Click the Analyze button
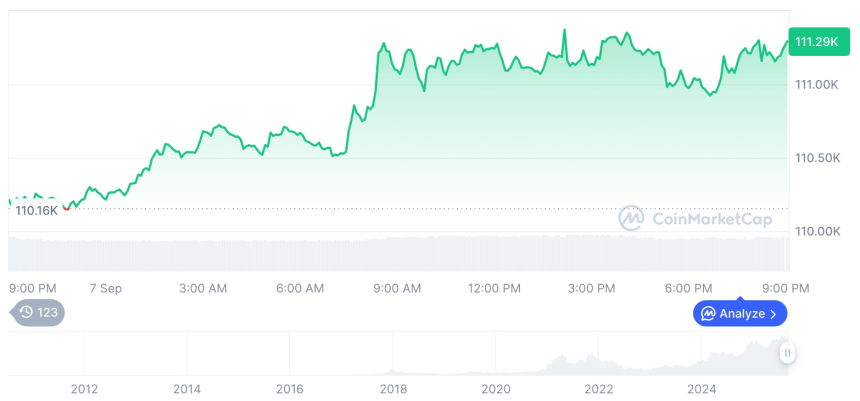 coord(740,313)
